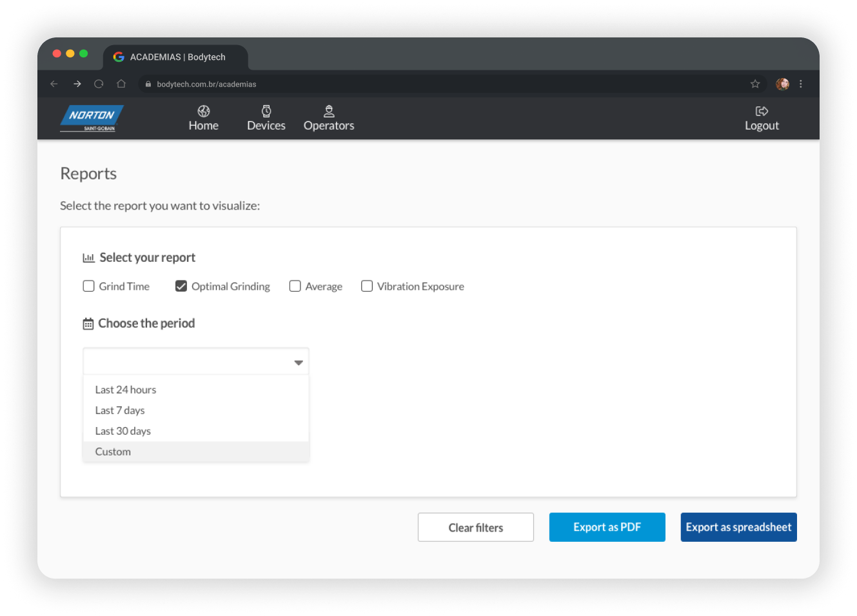Click the bar chart report icon
Image resolution: width=857 pixels, height=616 pixels.
point(88,258)
